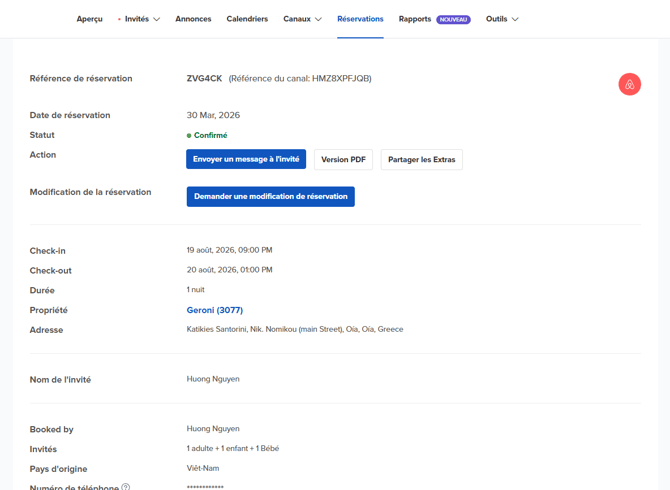670x490 pixels.
Task: Expand the Outils dropdown chevron
Action: click(515, 19)
